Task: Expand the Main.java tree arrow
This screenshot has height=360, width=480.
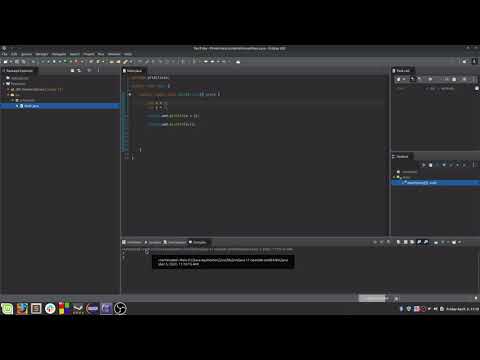Action: point(17,106)
